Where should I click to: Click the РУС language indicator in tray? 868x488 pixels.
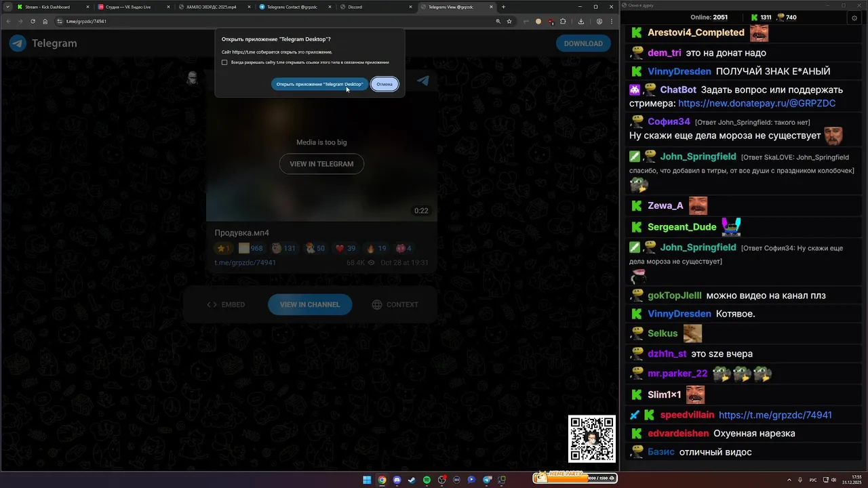click(x=813, y=480)
